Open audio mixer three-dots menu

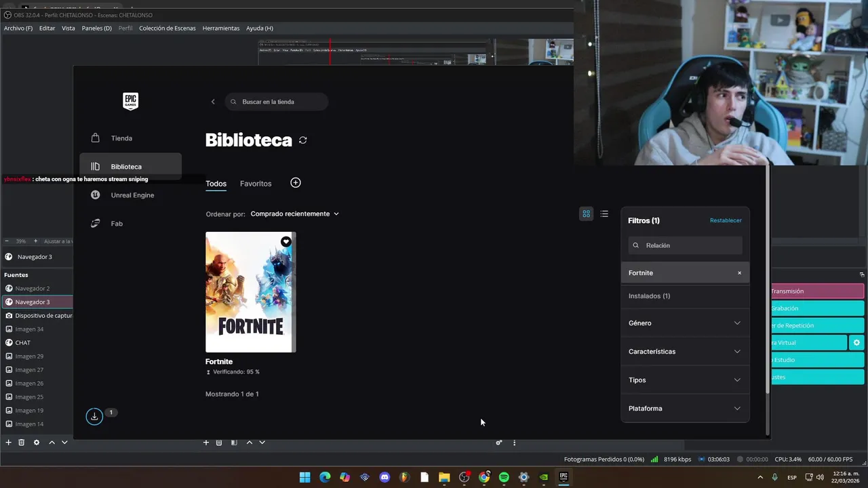coord(514,443)
